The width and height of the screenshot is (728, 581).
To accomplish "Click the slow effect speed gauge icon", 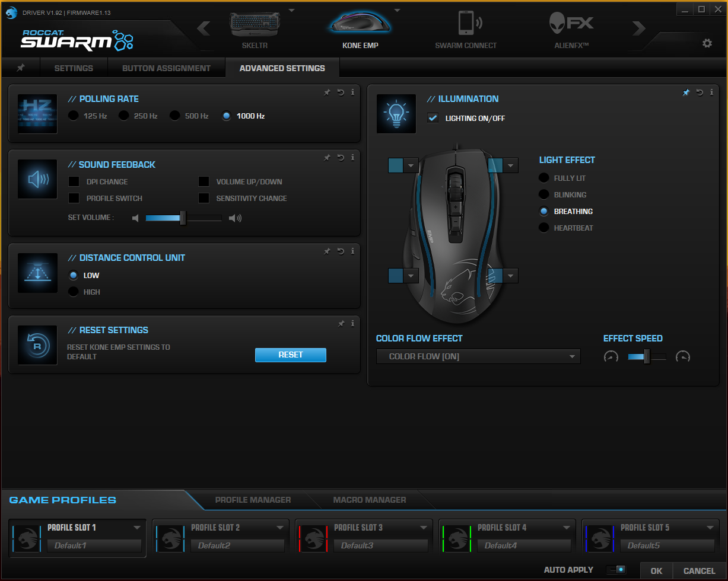I will point(611,356).
